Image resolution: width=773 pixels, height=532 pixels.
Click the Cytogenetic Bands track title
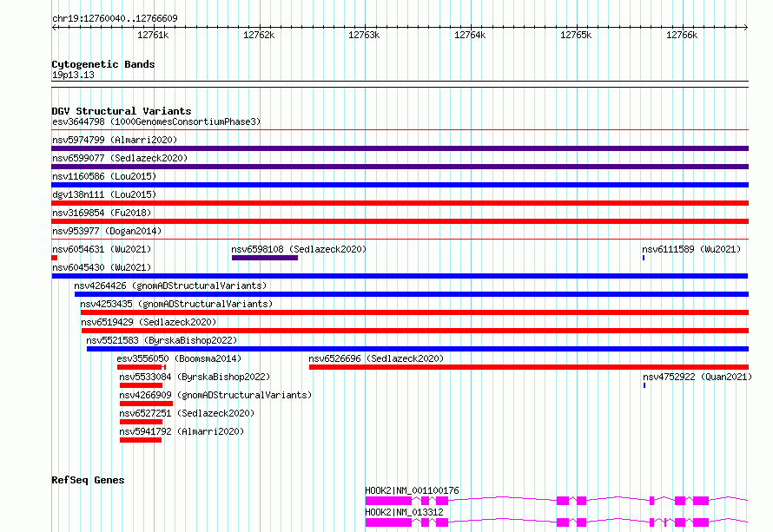tap(103, 64)
